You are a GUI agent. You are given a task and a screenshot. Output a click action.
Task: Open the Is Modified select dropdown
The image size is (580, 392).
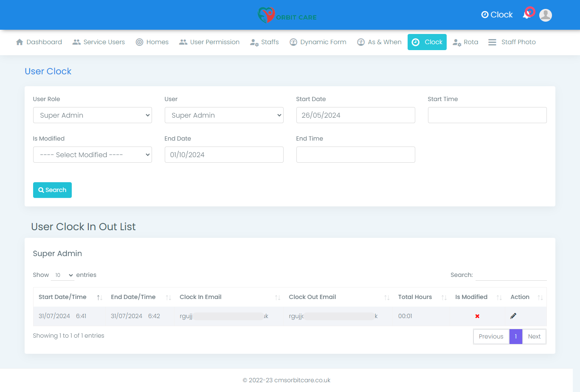coord(92,155)
